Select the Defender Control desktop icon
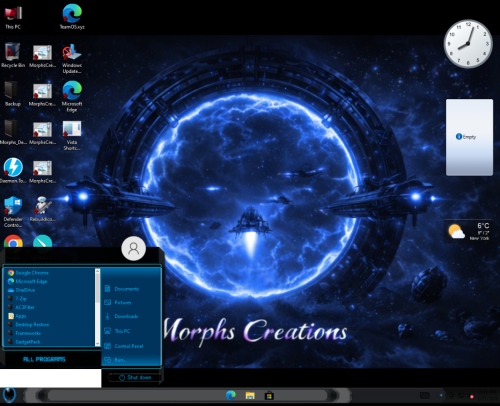The image size is (500, 406). tap(13, 212)
